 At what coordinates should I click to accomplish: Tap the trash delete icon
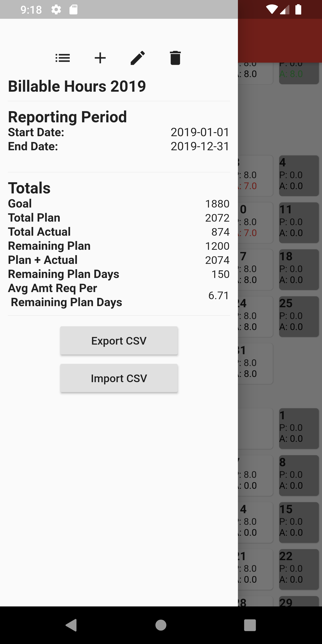[x=175, y=58]
